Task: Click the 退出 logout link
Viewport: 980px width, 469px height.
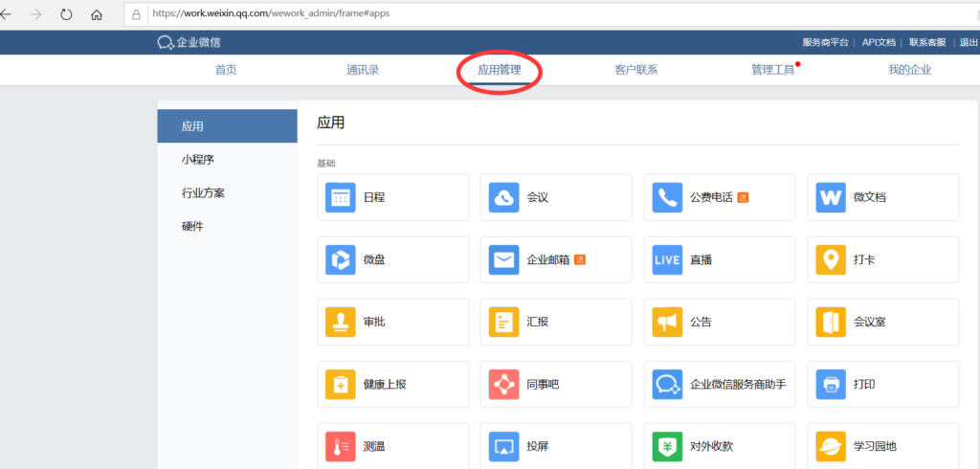Action: [x=969, y=42]
